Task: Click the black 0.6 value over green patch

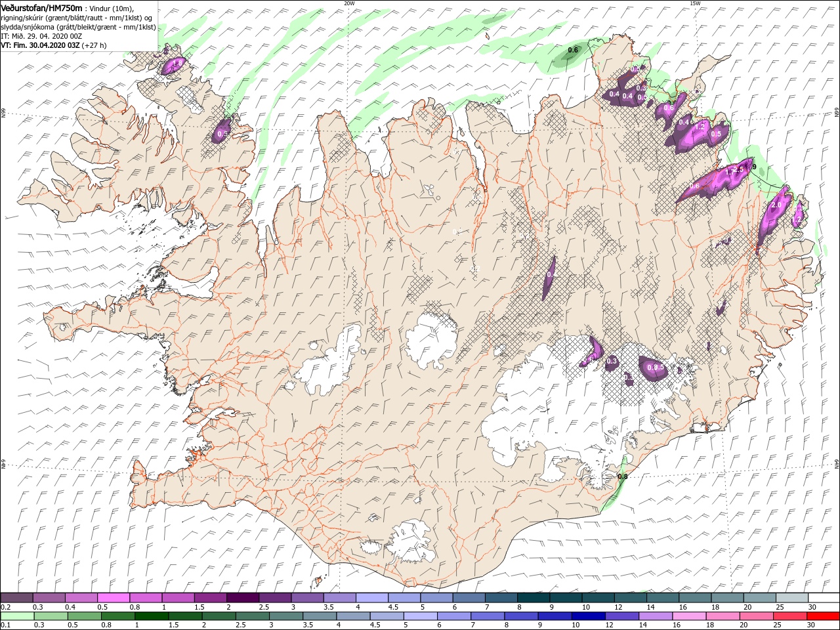Action: coord(573,50)
